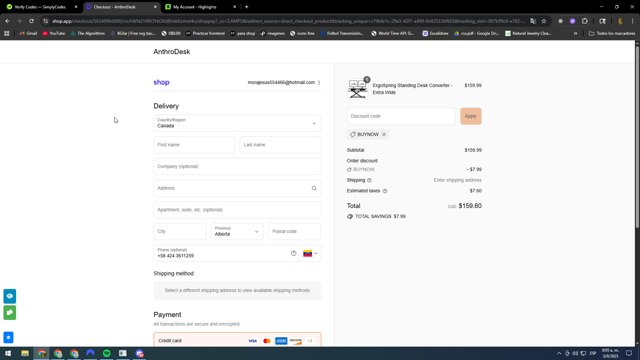The width and height of the screenshot is (640, 360).
Task: Click the Last name field
Action: [x=280, y=145]
